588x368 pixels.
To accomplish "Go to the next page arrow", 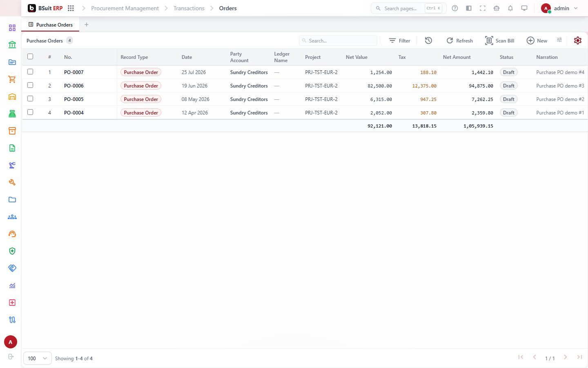I will coord(566,357).
